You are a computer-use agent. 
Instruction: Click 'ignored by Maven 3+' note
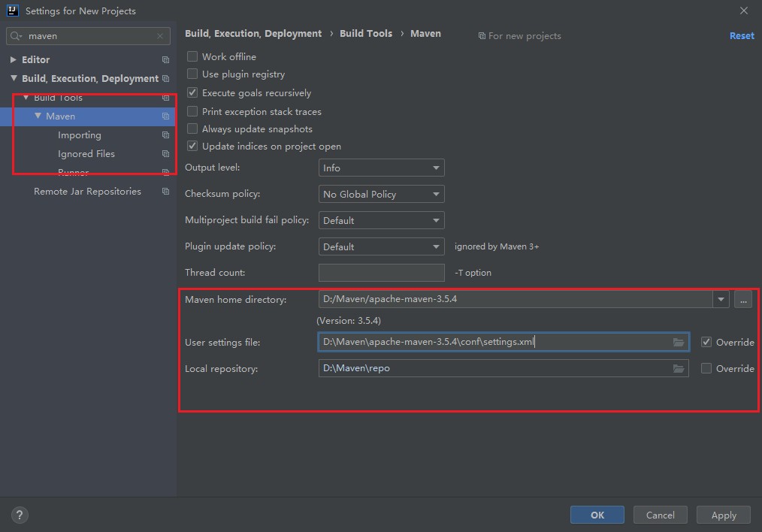tap(497, 246)
